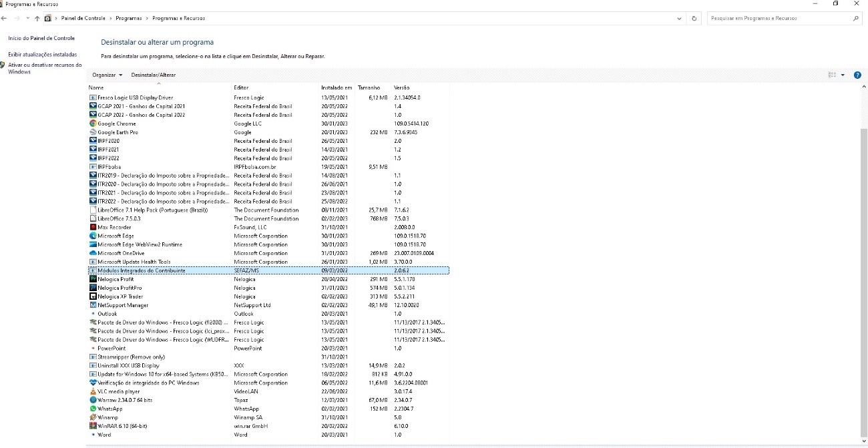Select the Uninstall XXX USB Display entry
This screenshot has width=868, height=448.
point(268,366)
